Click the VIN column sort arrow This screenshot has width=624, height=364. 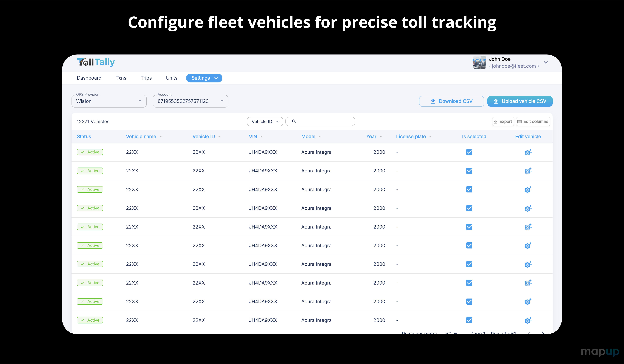point(261,137)
